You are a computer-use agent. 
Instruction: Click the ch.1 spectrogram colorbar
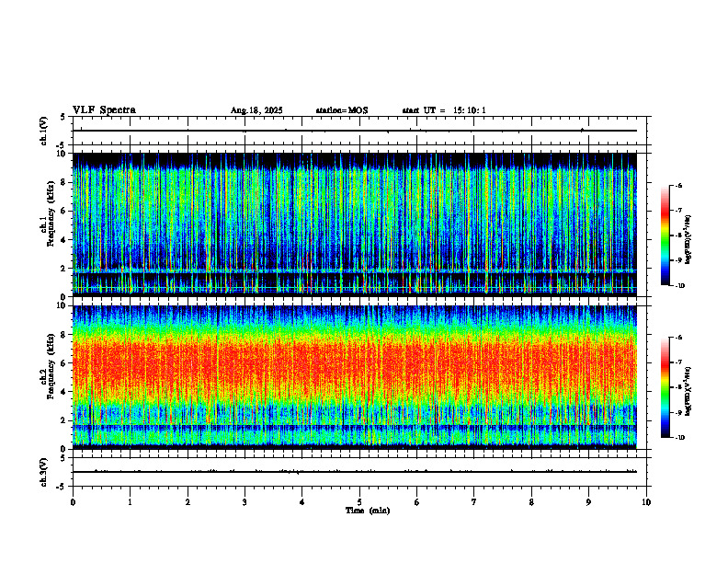665,236
